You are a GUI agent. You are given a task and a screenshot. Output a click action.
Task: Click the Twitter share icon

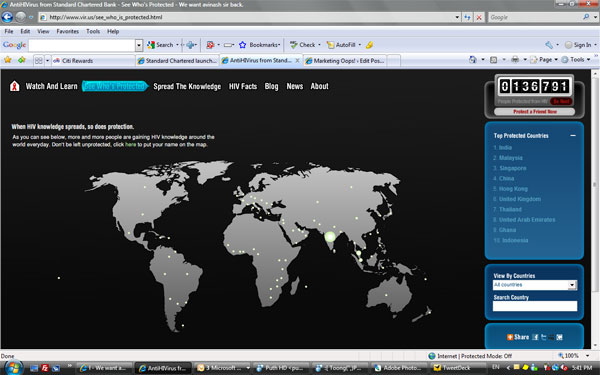tap(543, 337)
